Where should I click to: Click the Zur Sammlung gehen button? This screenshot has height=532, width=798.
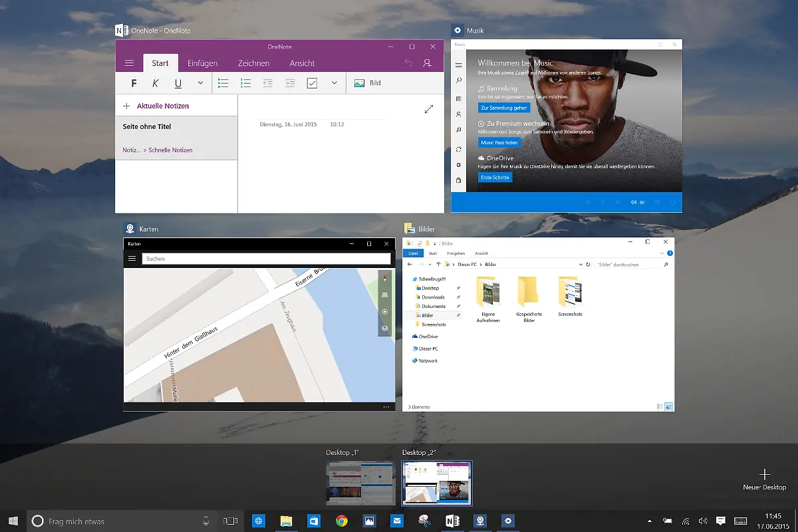tap(503, 107)
